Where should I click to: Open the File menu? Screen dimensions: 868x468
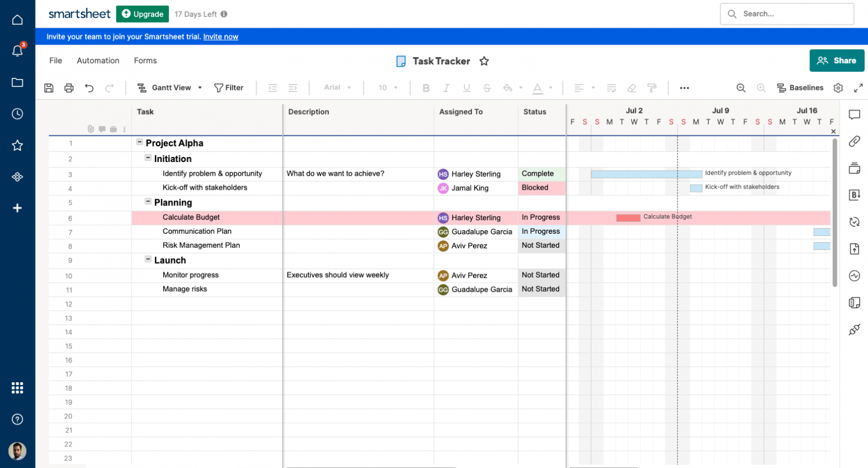pos(55,60)
